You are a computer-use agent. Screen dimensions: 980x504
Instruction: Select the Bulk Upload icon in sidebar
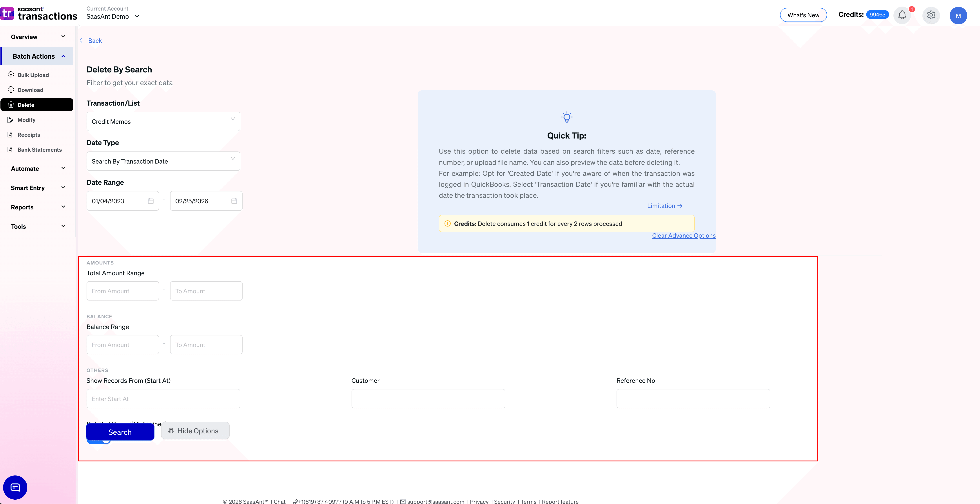11,74
